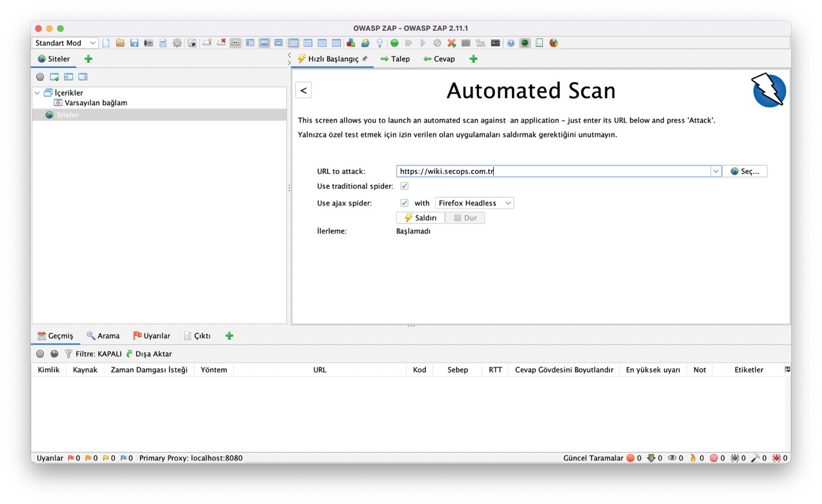
Task: Launch browser with the Firefox icon
Action: [554, 43]
